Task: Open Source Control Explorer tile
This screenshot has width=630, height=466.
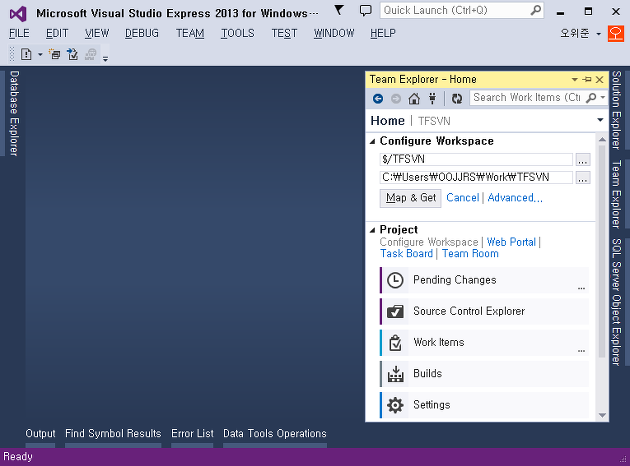Action: click(x=484, y=311)
